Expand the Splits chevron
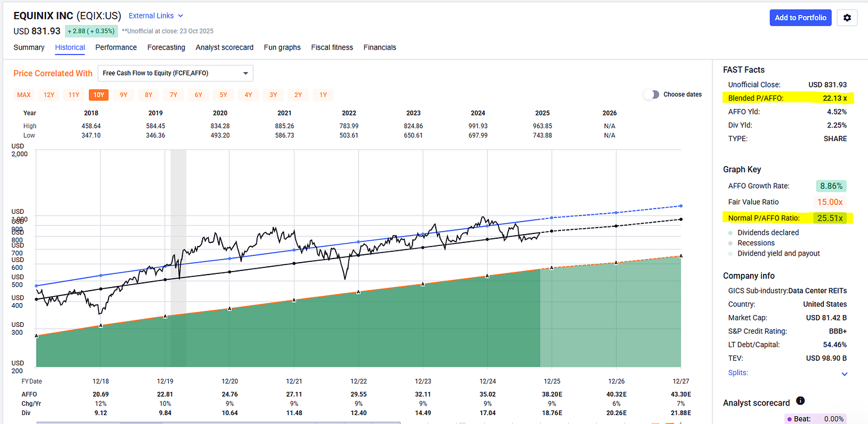 tap(844, 374)
